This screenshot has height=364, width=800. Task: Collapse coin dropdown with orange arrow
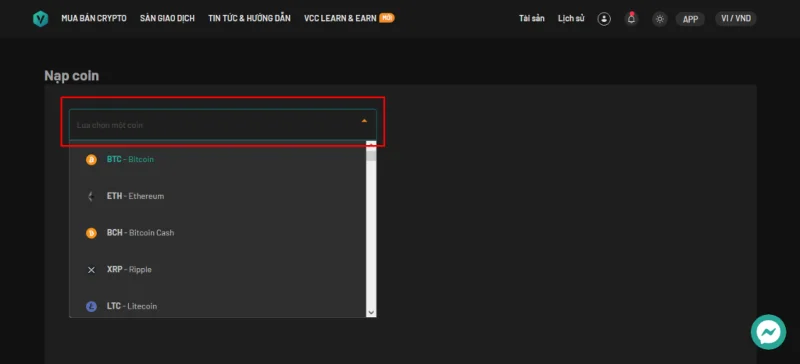364,121
